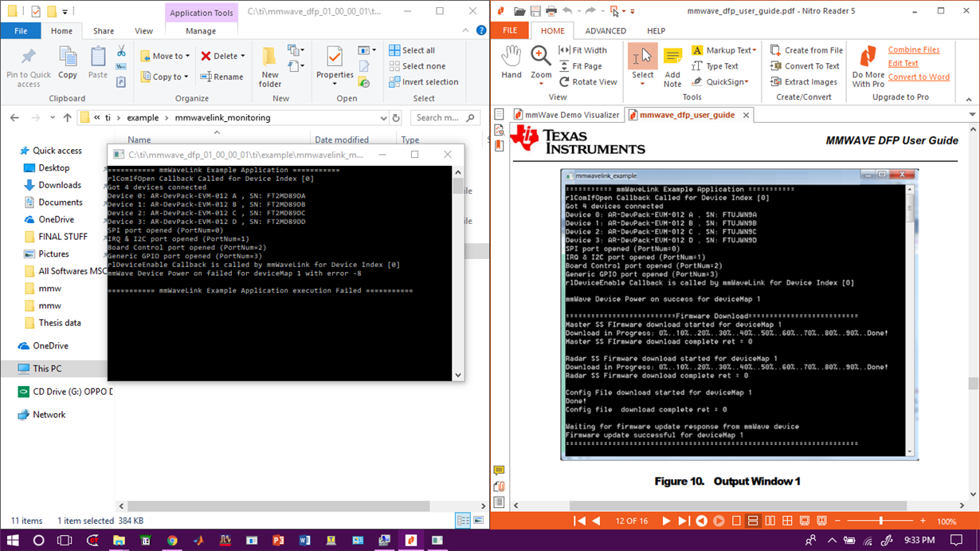This screenshot has height=551, width=980.
Task: Click Cut scissors icon in Explorer
Action: [121, 51]
